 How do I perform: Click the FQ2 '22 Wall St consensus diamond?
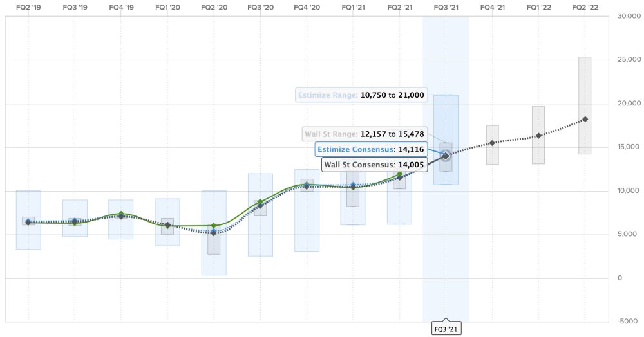[x=585, y=120]
